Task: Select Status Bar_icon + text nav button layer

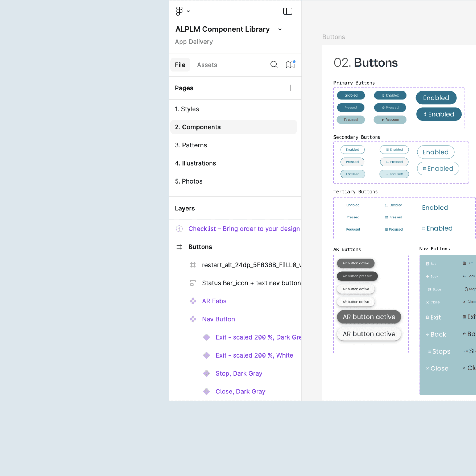Action: [251, 283]
